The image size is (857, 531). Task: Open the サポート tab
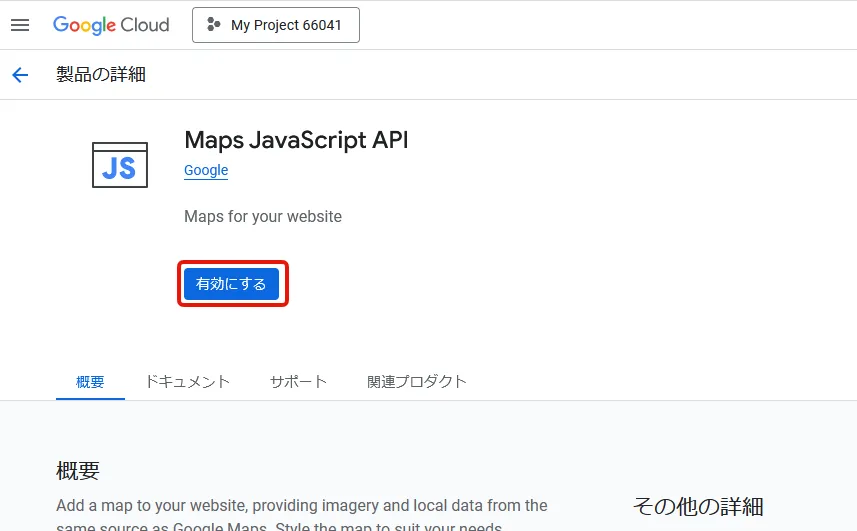[298, 381]
